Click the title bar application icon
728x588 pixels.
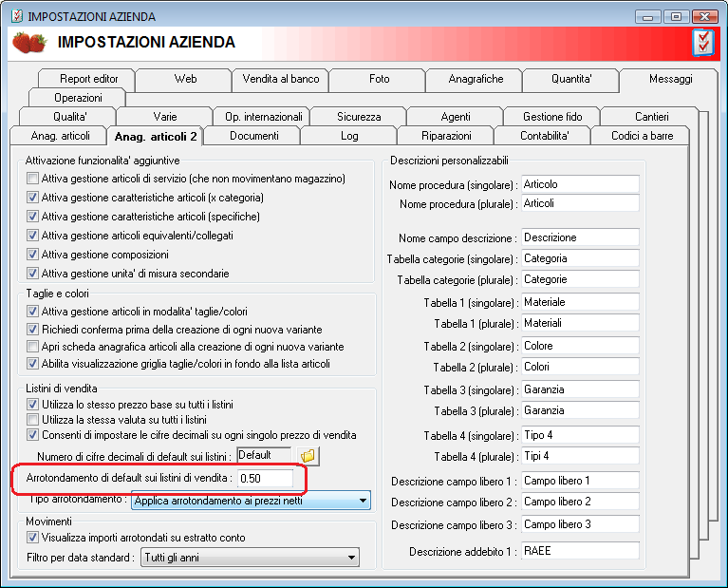(x=17, y=16)
